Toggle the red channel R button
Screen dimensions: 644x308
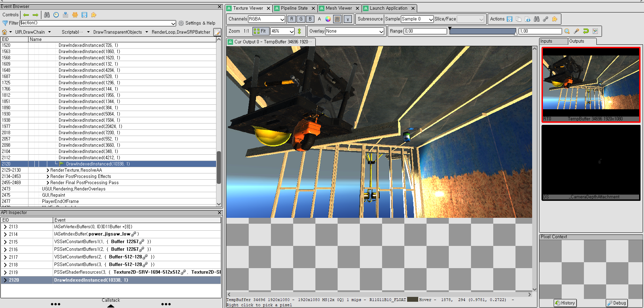pos(292,19)
